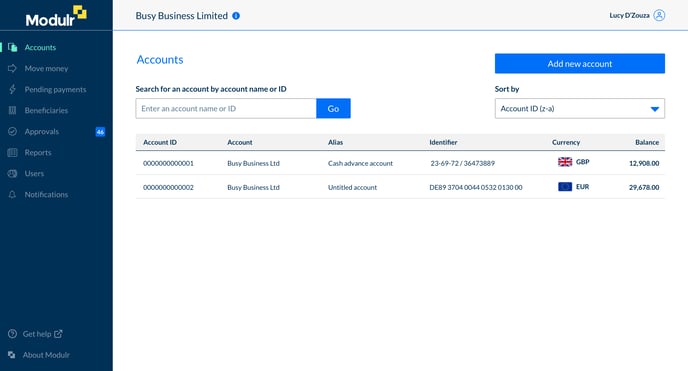This screenshot has height=371, width=688.
Task: Open Pending payments section
Action: pos(55,89)
